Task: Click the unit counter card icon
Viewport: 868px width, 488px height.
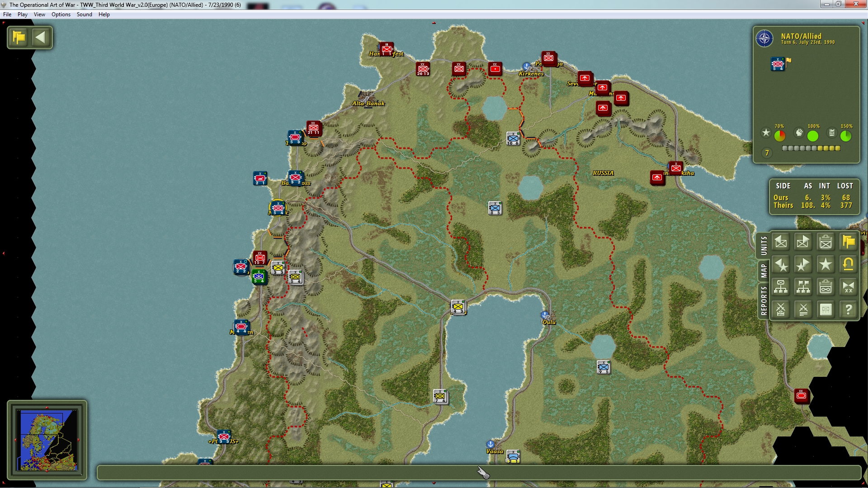Action: (826, 310)
